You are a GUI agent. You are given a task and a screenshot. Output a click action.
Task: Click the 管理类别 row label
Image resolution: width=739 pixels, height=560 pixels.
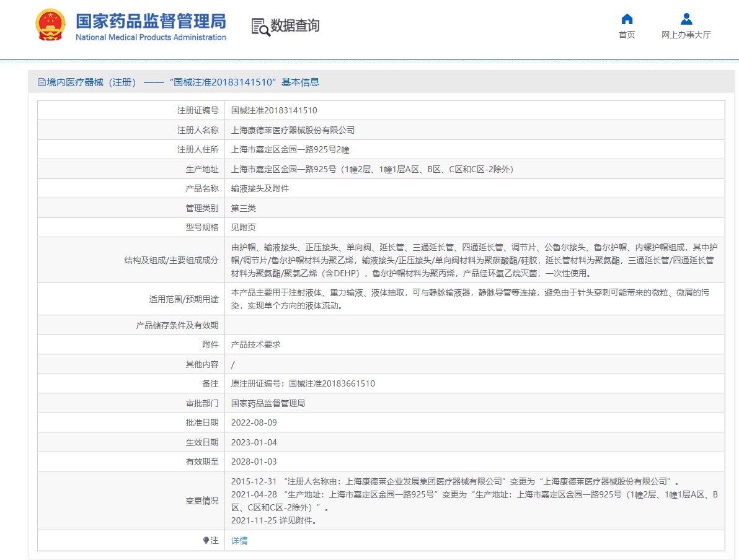202,208
